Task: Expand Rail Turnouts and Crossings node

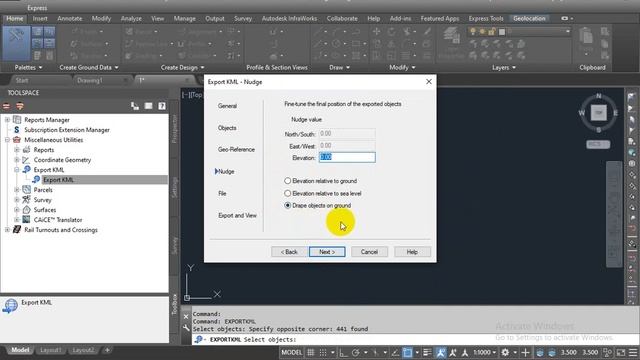Action: point(7,230)
